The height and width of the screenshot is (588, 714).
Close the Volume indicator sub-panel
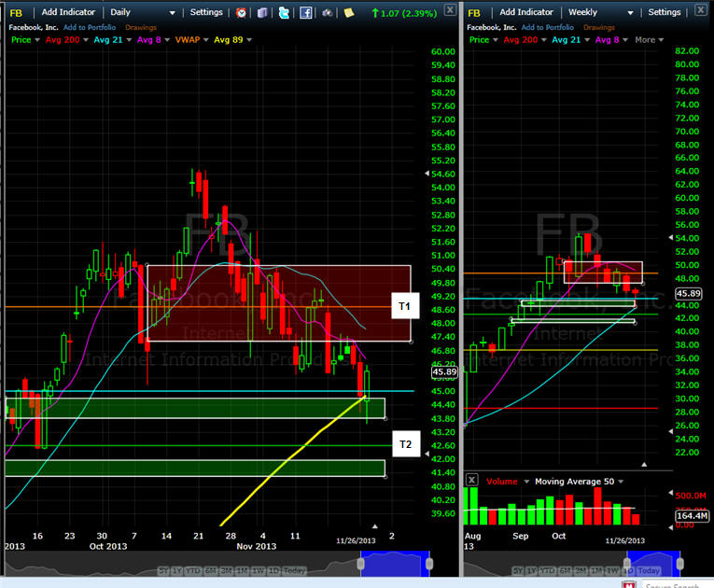(472, 480)
